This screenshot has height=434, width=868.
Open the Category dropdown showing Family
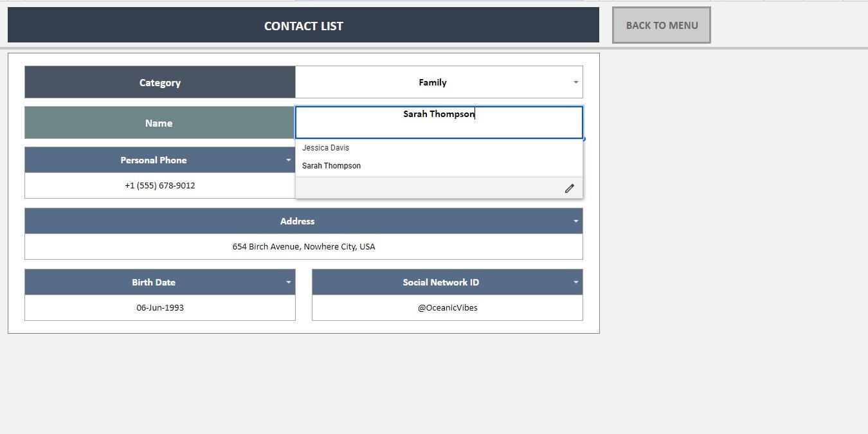point(575,82)
